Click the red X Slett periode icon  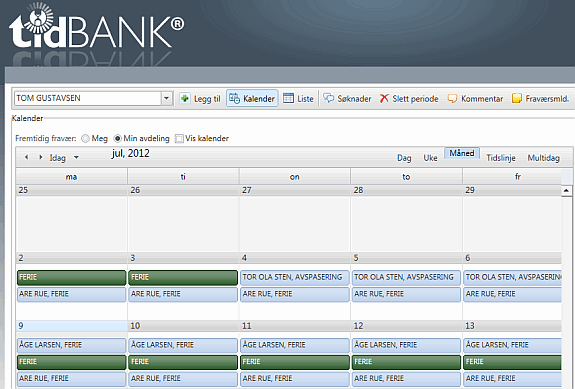pyautogui.click(x=384, y=98)
